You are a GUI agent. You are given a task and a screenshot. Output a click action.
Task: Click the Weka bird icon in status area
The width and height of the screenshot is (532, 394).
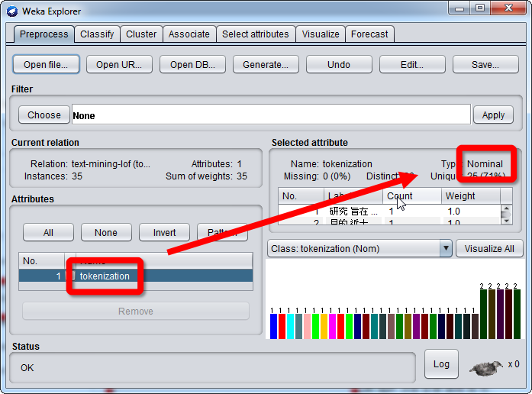(486, 368)
